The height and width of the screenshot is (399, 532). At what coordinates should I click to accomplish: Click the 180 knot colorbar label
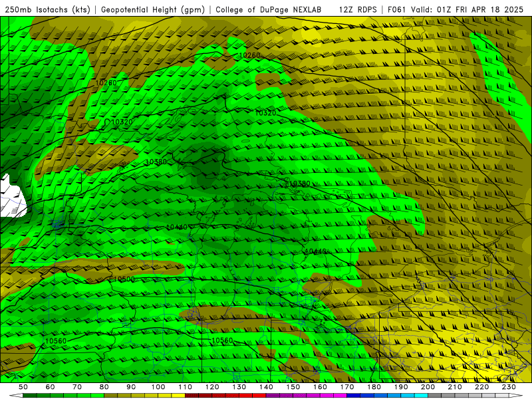pos(374,387)
